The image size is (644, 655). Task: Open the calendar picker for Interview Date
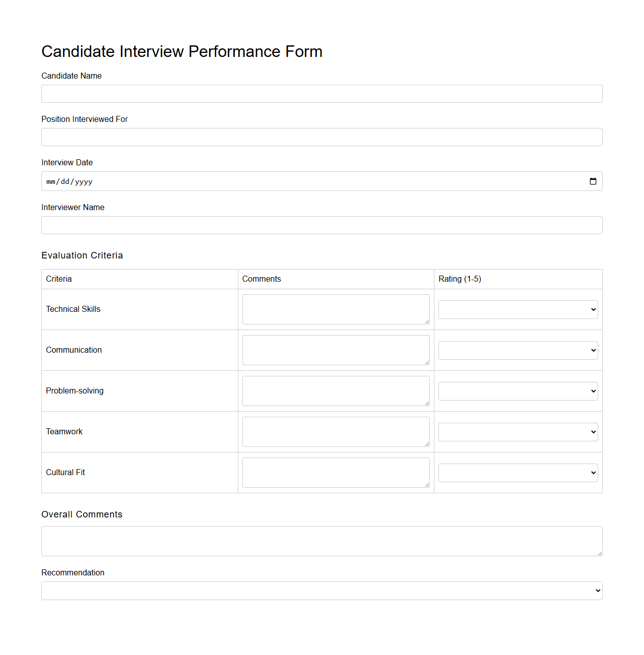coord(593,181)
